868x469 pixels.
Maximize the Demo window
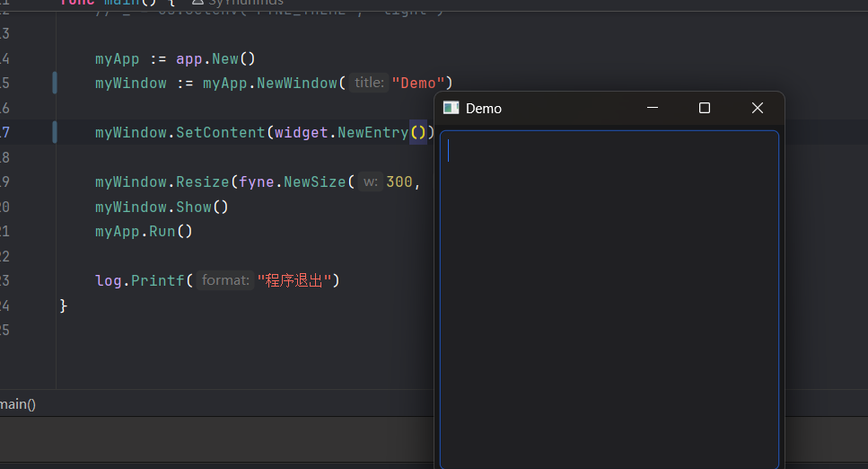pyautogui.click(x=705, y=108)
